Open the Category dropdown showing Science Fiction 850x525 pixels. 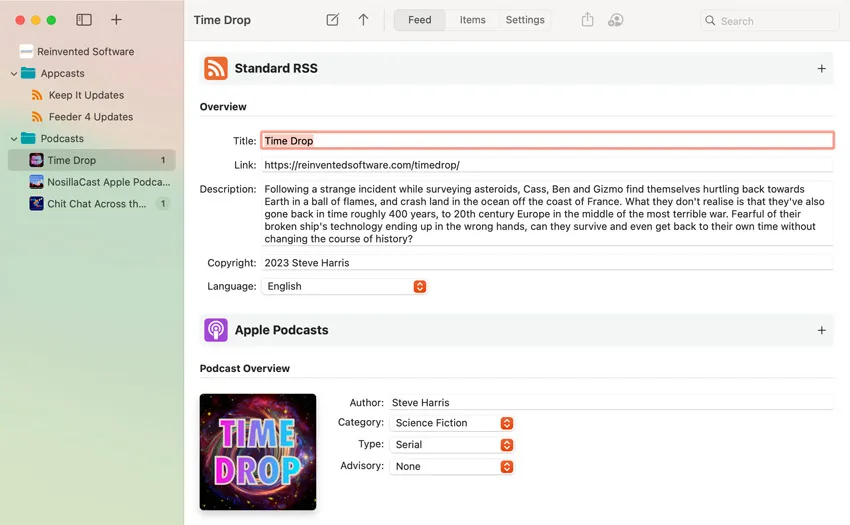(x=452, y=423)
